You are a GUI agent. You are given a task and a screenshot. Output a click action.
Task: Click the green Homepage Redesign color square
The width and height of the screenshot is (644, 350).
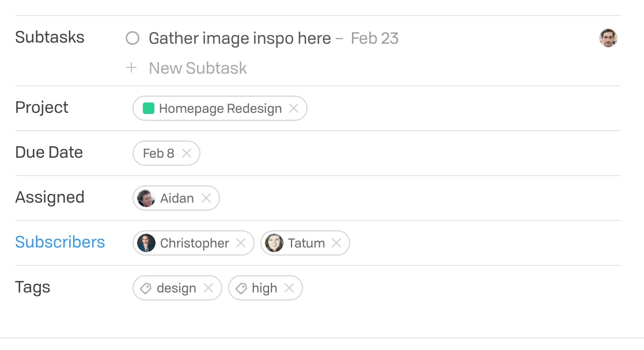click(x=149, y=108)
